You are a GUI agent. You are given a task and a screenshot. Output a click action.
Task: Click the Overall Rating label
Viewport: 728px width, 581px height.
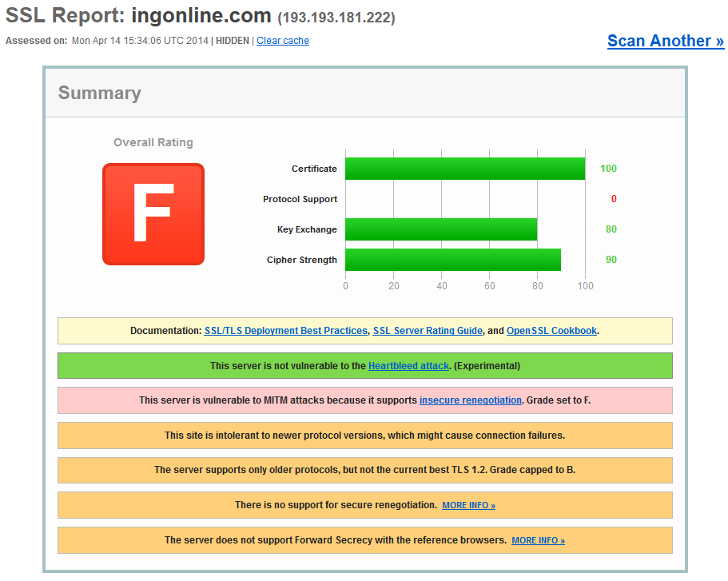click(x=153, y=142)
